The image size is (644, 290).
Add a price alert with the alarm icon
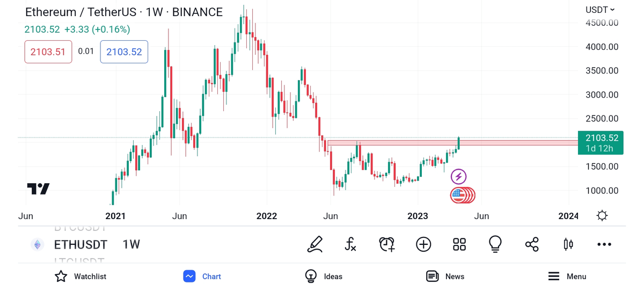coord(387,244)
